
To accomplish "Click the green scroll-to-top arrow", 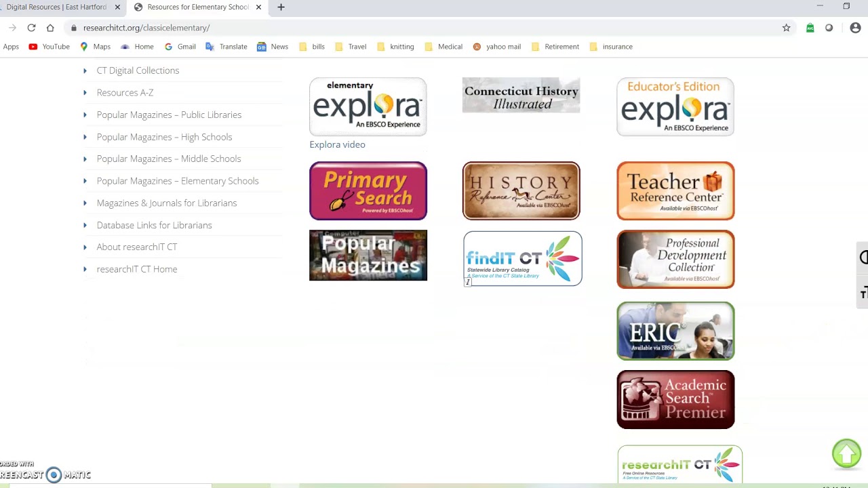I will pos(846,453).
